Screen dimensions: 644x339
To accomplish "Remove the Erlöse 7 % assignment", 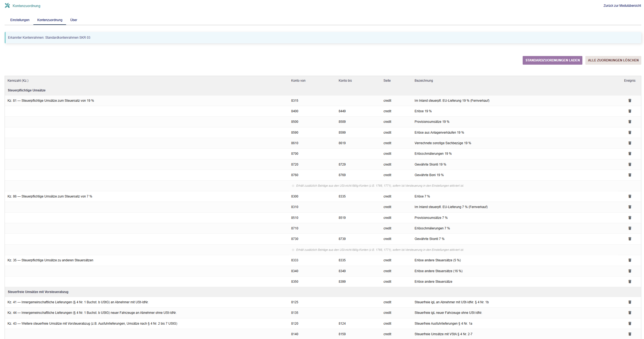I will pos(630,196).
